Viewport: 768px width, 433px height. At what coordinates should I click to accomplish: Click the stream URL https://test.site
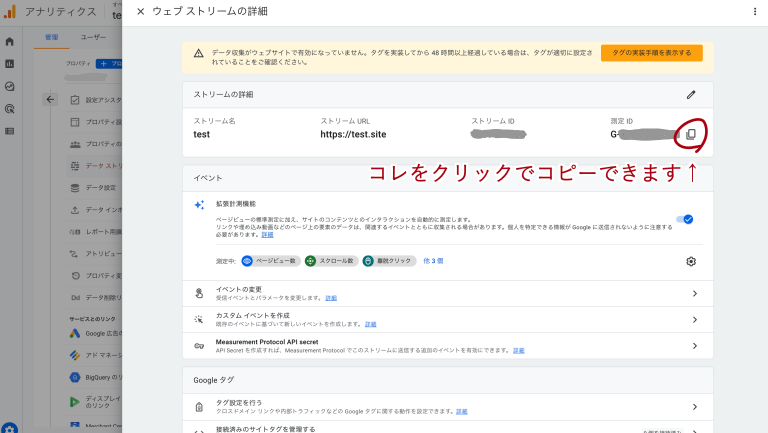click(353, 134)
